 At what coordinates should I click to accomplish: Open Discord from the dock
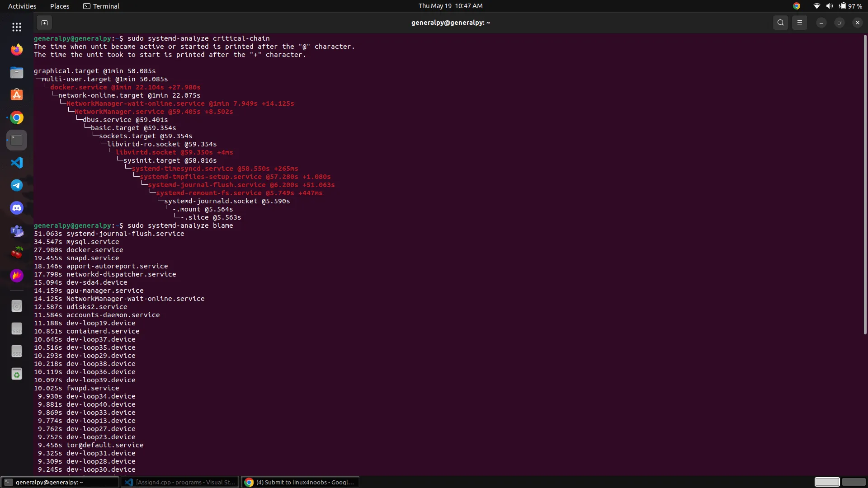point(16,208)
